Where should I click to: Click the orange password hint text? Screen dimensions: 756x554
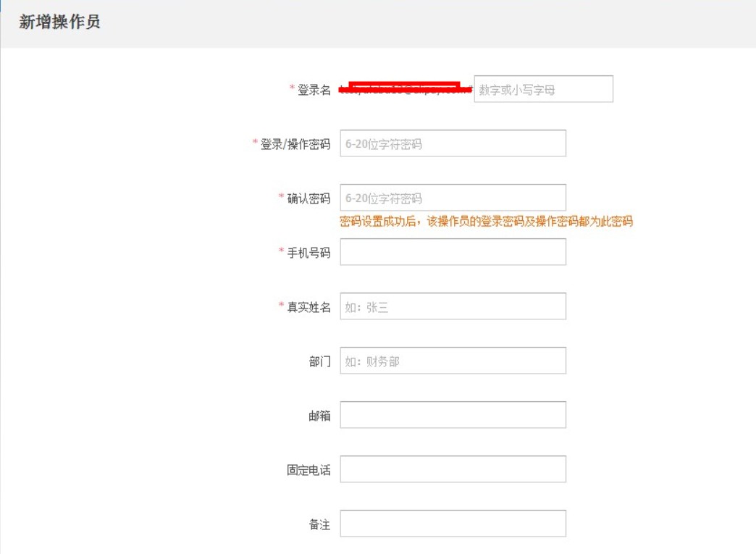[x=486, y=222]
